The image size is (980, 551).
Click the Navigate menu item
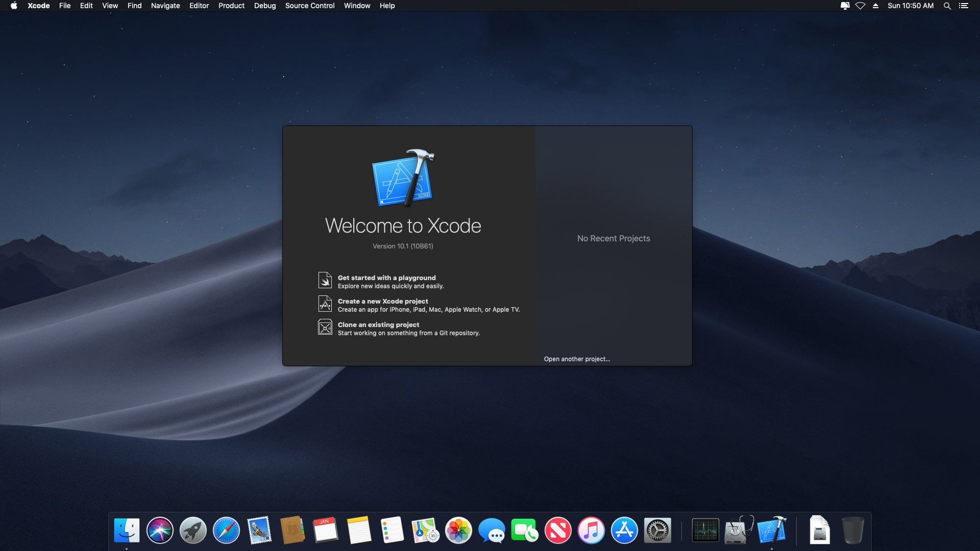165,6
